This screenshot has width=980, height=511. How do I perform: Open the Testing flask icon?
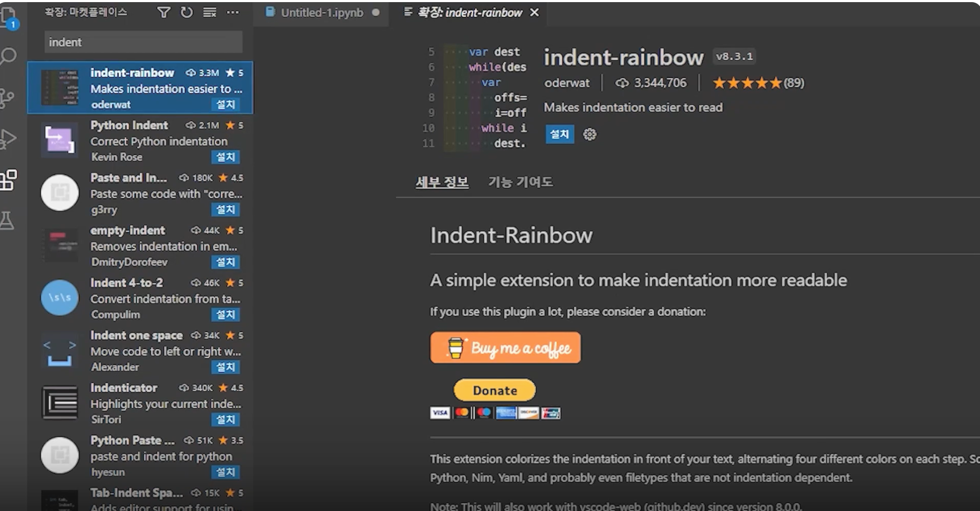[x=7, y=220]
